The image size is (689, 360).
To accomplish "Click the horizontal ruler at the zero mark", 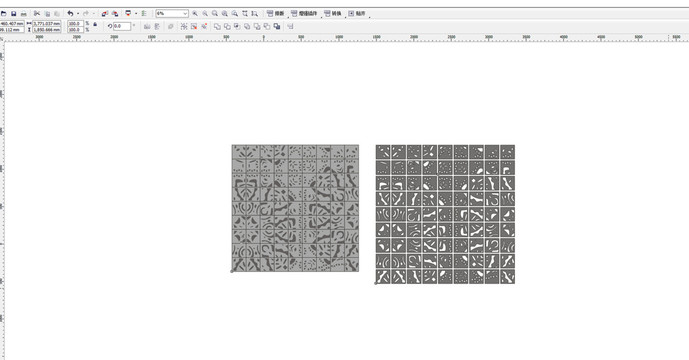I will (x=264, y=38).
